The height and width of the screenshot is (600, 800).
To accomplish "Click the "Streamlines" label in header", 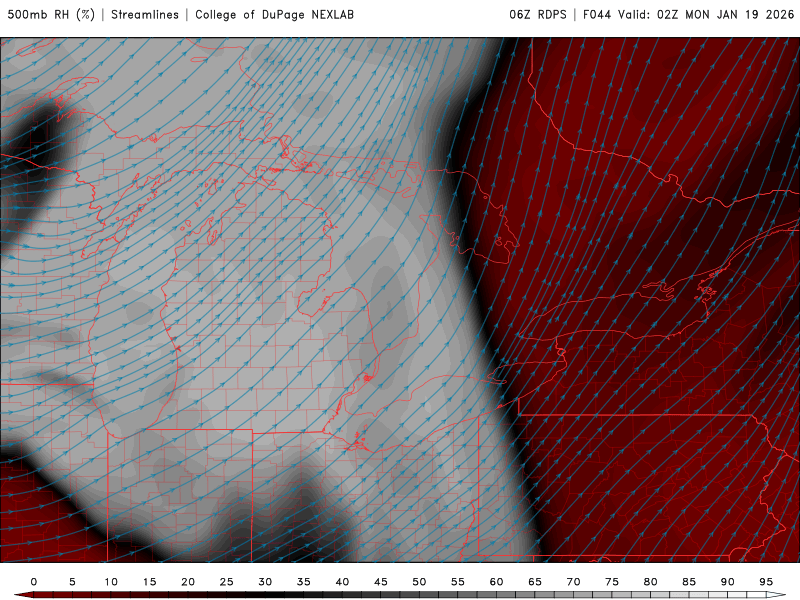I will [145, 14].
